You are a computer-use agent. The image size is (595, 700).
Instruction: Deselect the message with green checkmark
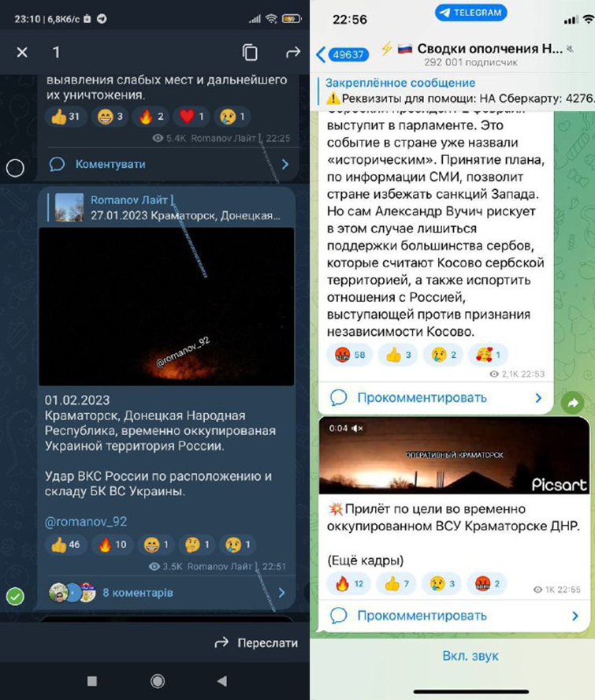pyautogui.click(x=15, y=597)
